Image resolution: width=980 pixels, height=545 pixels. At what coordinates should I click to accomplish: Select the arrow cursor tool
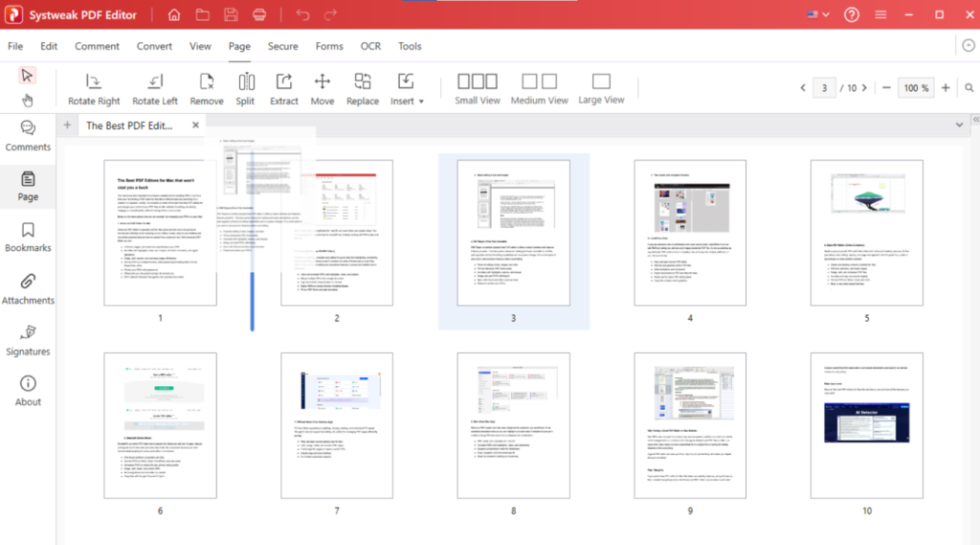(27, 76)
